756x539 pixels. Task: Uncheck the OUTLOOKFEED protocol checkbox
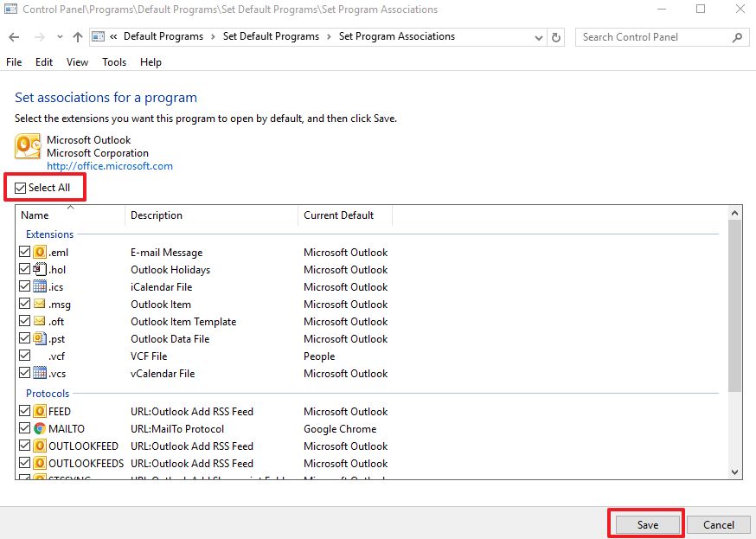tap(24, 446)
